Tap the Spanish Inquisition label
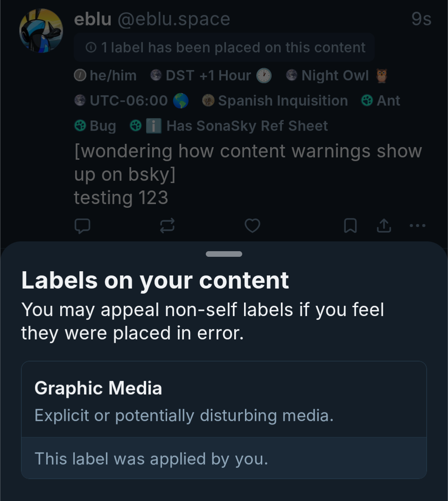Screen dimensions: 448x501 (275, 101)
